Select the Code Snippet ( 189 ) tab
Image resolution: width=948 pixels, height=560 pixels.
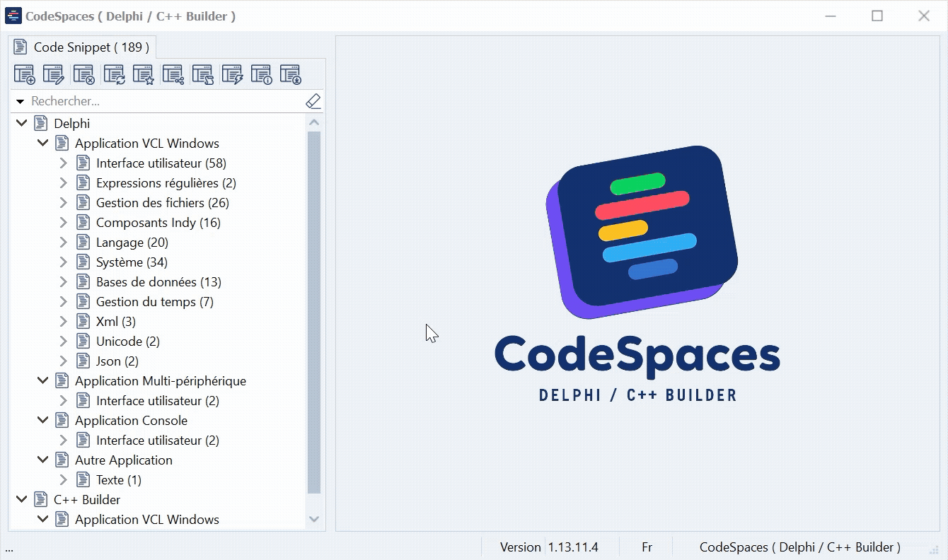(x=82, y=47)
